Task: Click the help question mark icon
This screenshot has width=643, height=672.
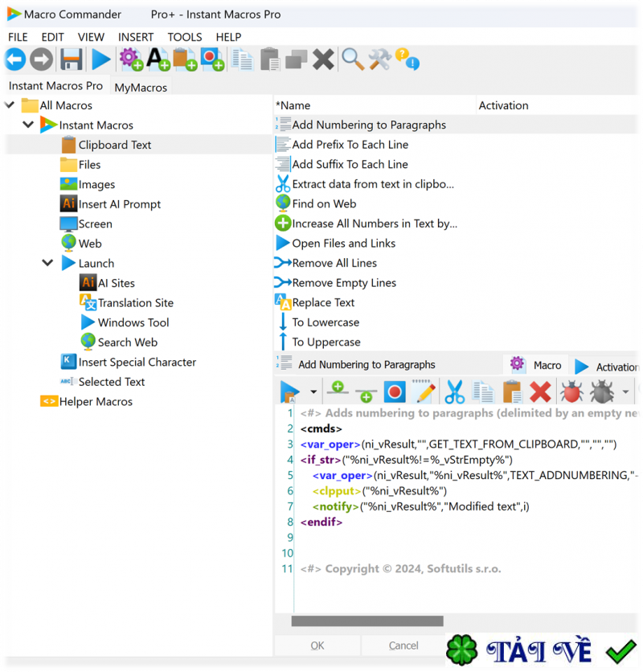Action: (x=407, y=59)
